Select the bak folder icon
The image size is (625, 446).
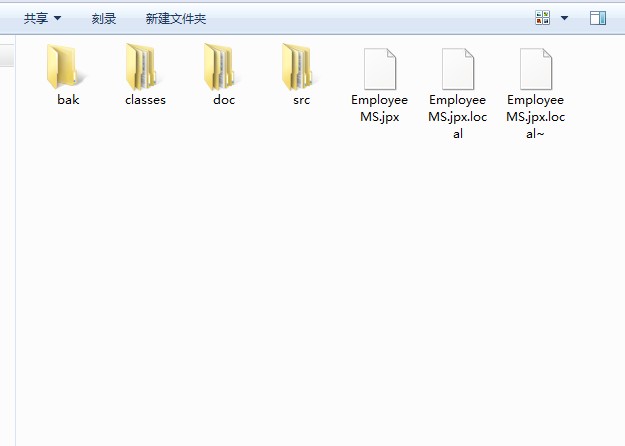click(x=64, y=67)
